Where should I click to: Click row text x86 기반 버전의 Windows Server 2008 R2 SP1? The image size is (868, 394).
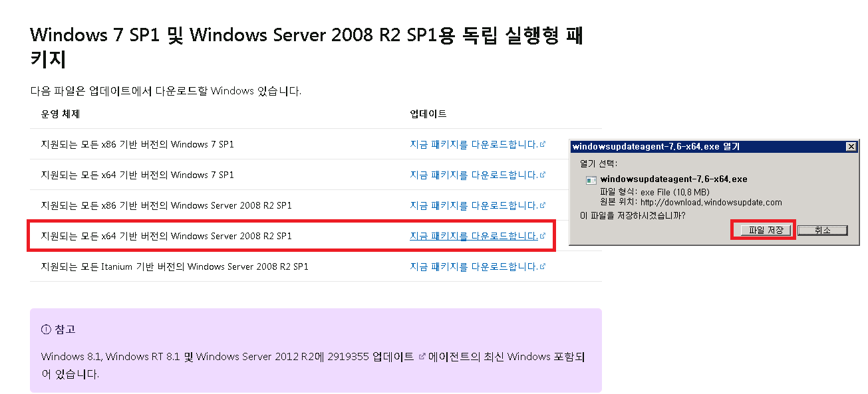[166, 205]
